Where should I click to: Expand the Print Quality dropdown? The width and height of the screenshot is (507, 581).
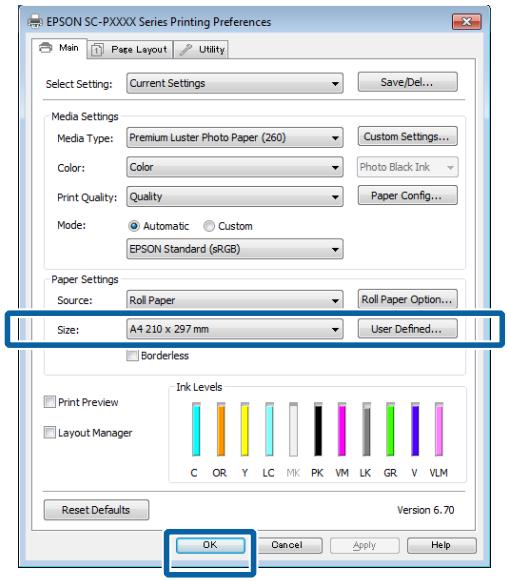coord(235,196)
